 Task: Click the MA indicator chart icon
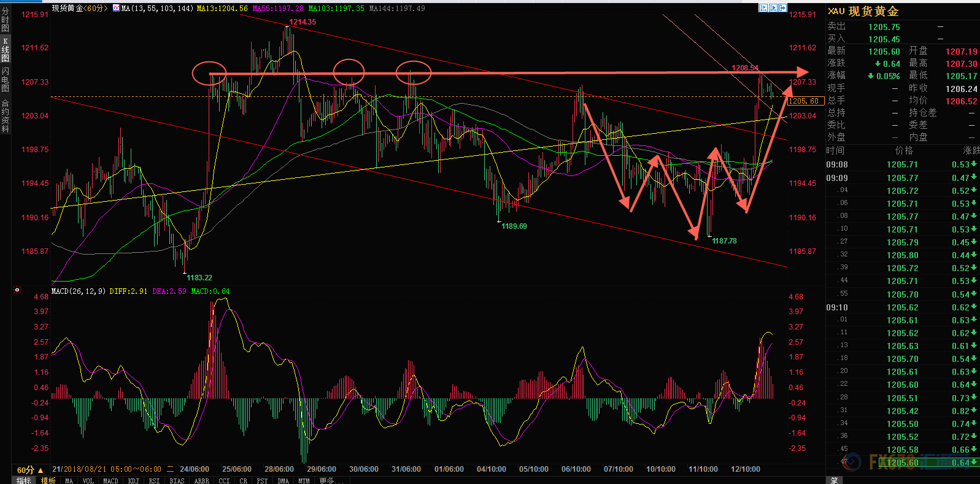click(x=117, y=9)
